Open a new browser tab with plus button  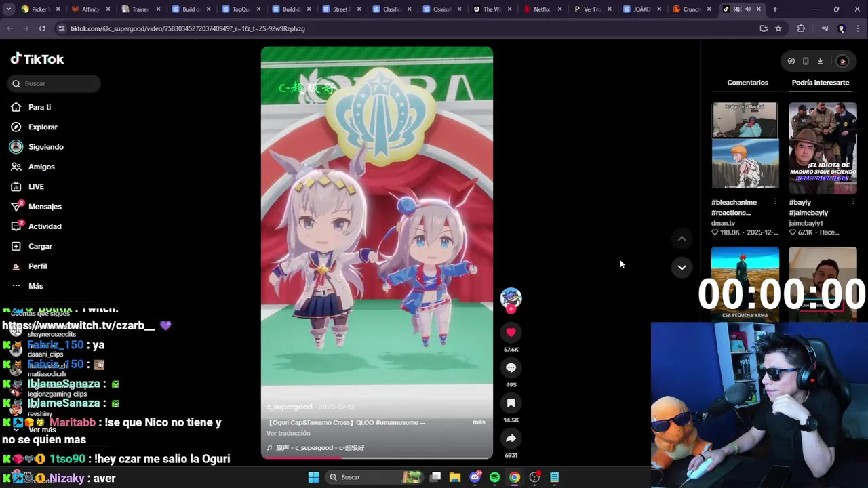click(x=774, y=9)
